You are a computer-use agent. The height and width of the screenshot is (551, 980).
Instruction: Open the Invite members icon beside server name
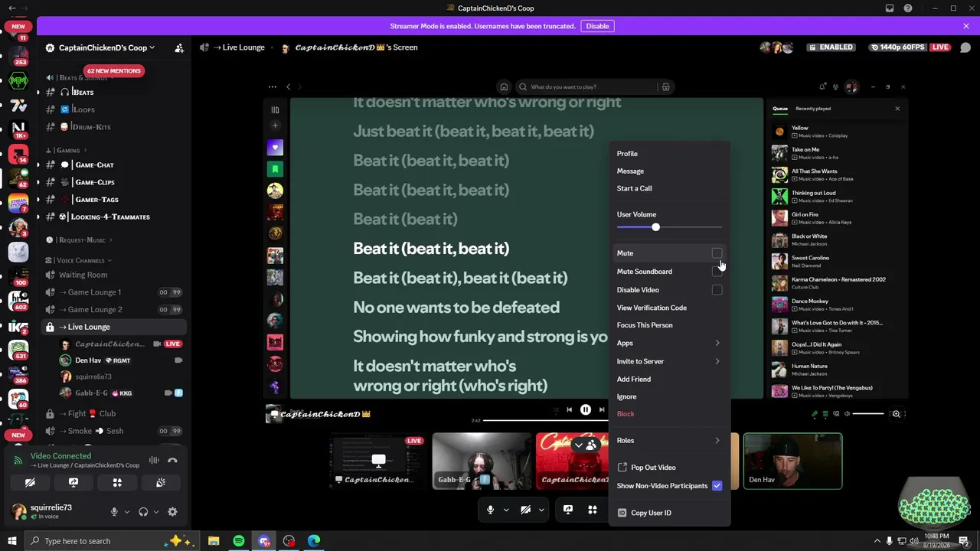click(179, 47)
